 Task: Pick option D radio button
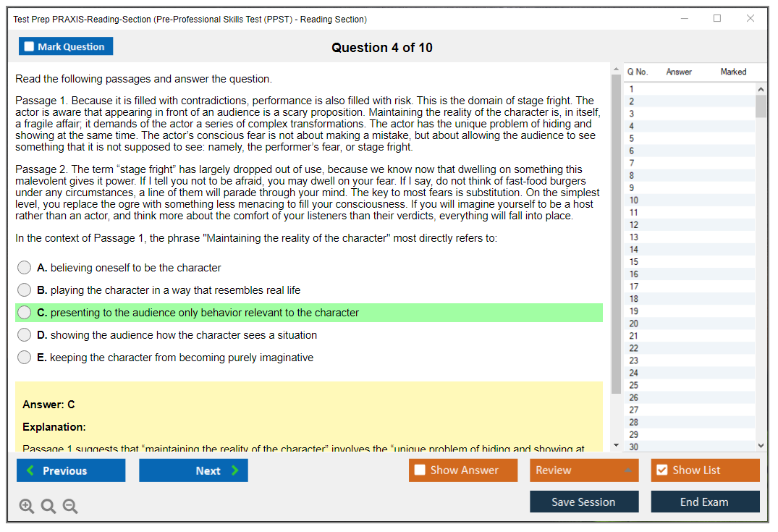(25, 335)
